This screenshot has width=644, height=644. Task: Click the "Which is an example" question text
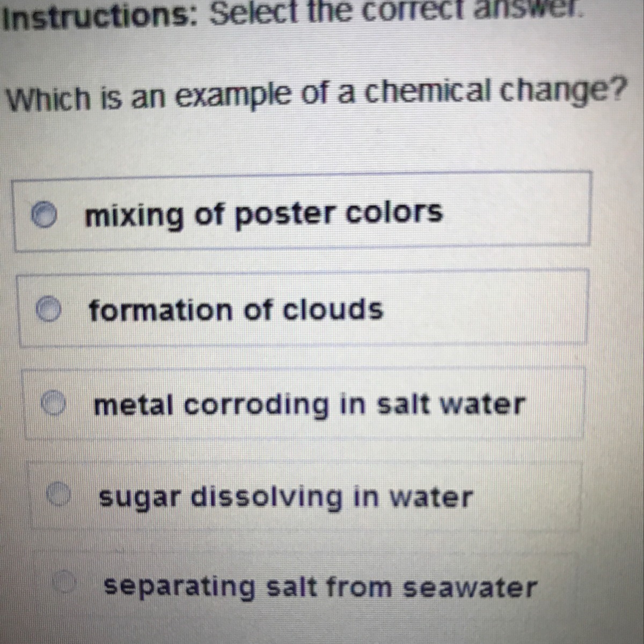pyautogui.click(x=151, y=98)
